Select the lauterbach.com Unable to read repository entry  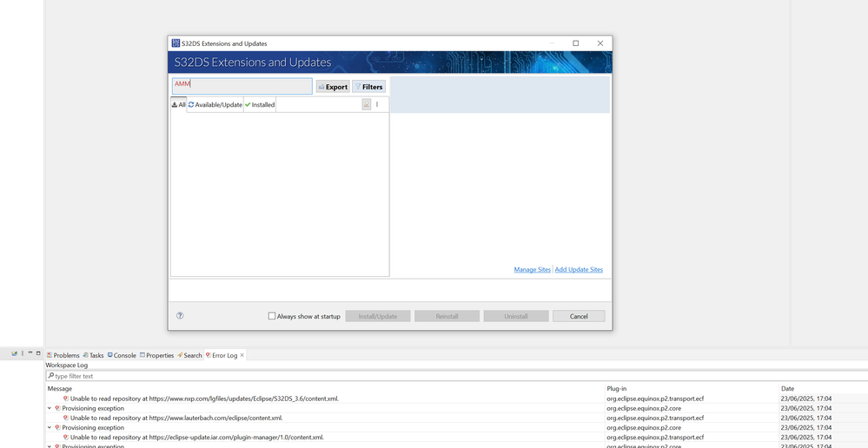pyautogui.click(x=176, y=418)
